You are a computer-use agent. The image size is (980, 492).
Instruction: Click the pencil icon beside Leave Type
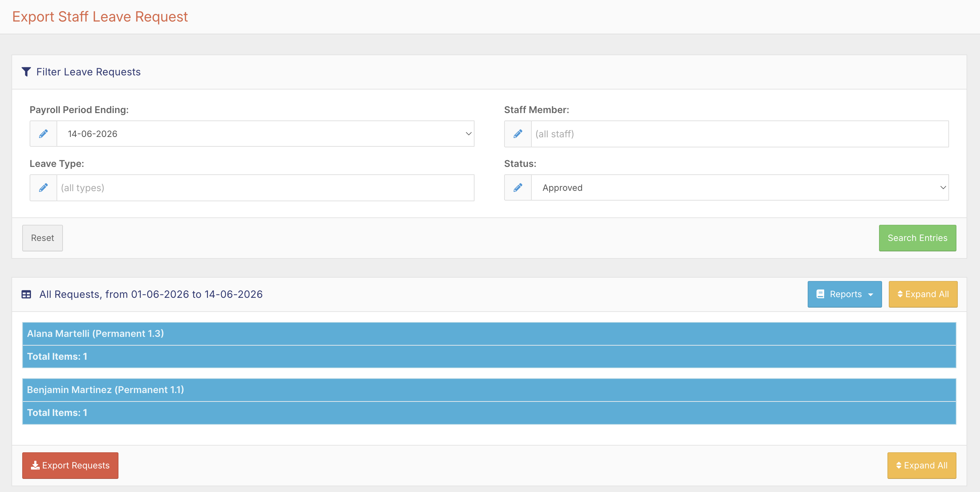coord(43,187)
